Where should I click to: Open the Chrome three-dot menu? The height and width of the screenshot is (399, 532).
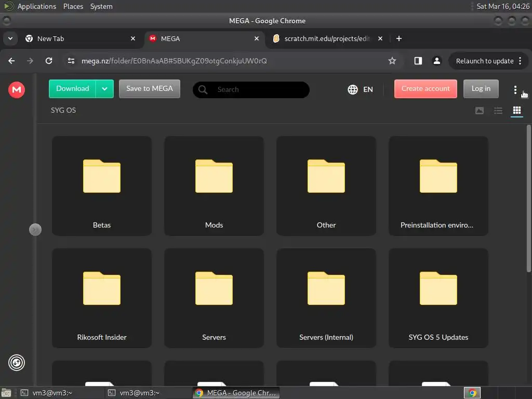click(520, 61)
